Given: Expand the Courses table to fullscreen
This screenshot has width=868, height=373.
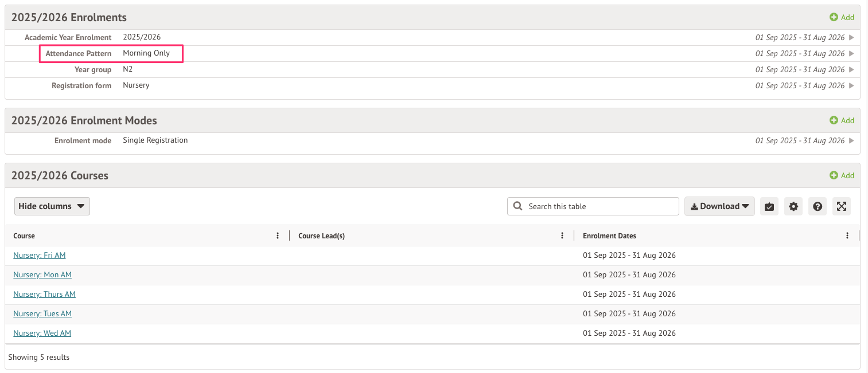Looking at the screenshot, I should (x=842, y=206).
